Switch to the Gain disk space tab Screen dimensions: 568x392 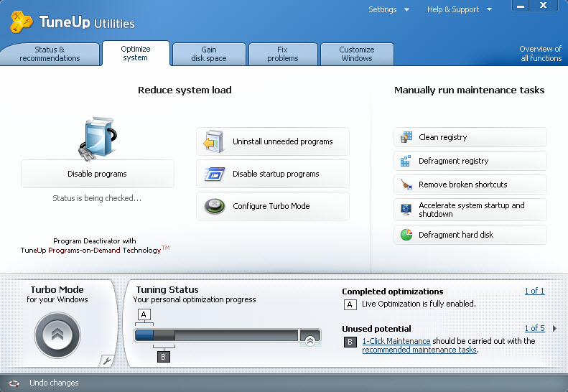coord(208,54)
